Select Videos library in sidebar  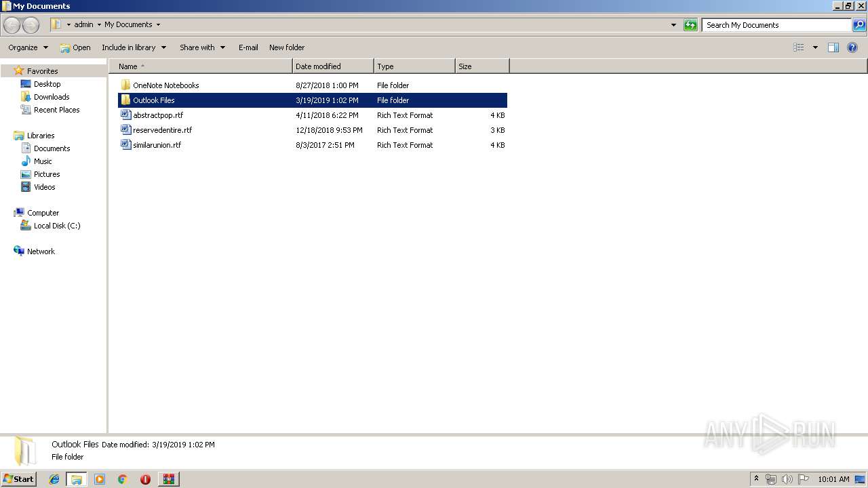[x=44, y=187]
